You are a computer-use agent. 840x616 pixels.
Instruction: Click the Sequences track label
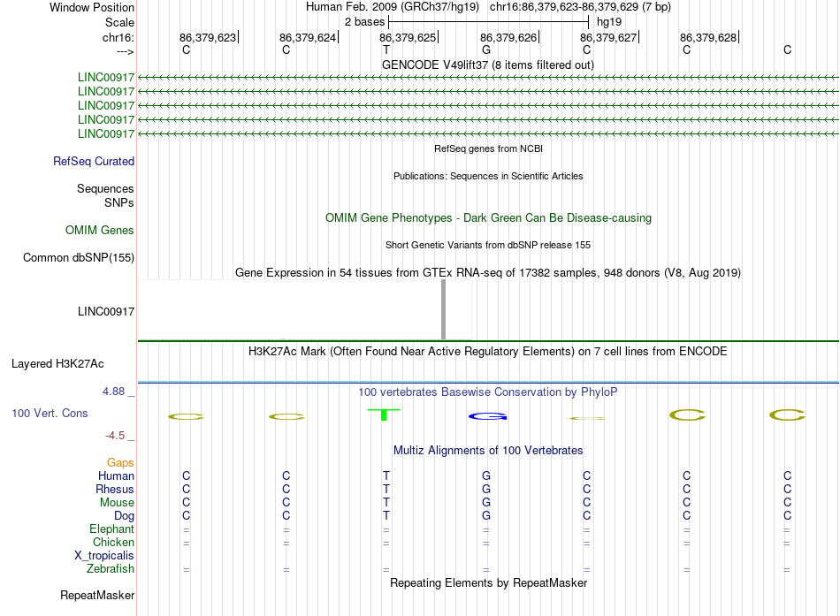(x=105, y=188)
